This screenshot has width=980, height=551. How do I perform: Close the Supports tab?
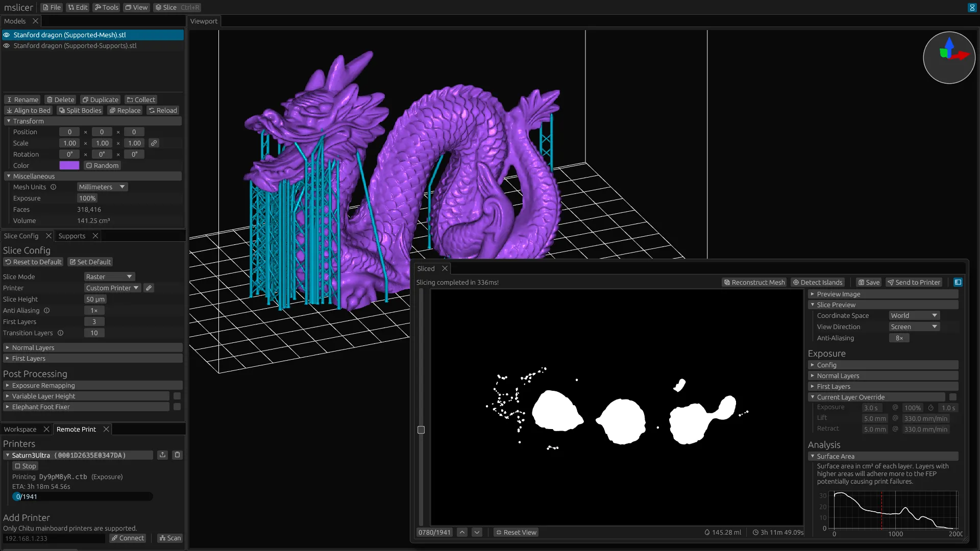pyautogui.click(x=95, y=236)
